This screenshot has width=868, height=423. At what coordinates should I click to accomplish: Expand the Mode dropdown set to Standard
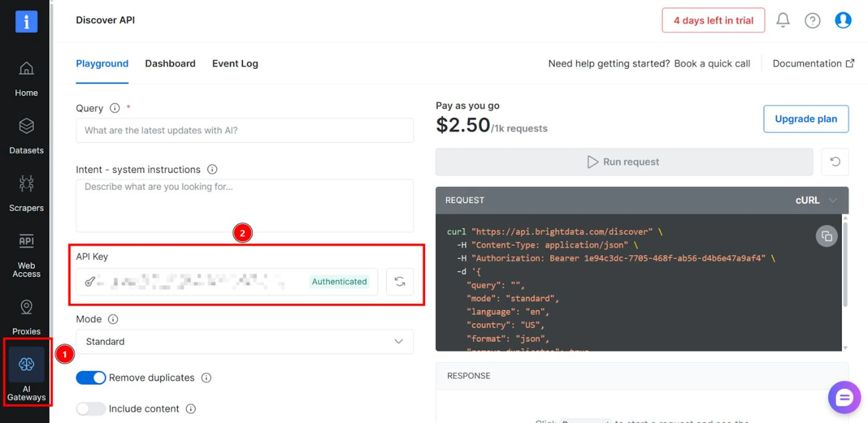[244, 341]
